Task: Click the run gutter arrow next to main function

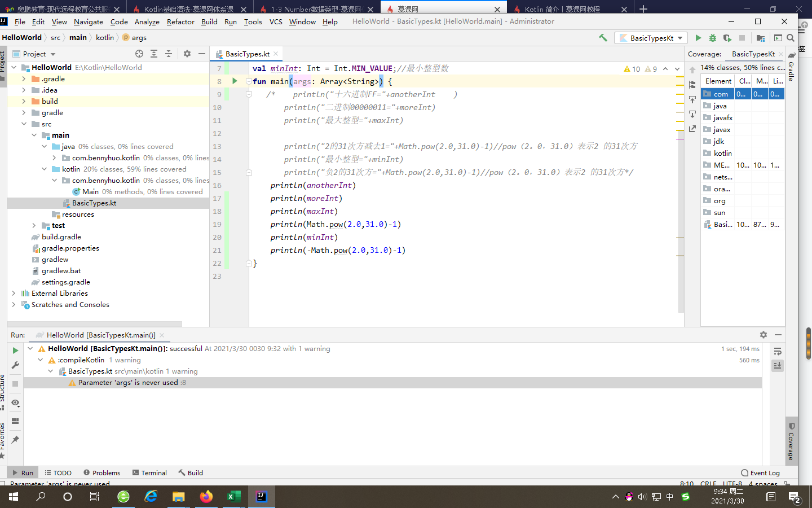Action: 235,81
